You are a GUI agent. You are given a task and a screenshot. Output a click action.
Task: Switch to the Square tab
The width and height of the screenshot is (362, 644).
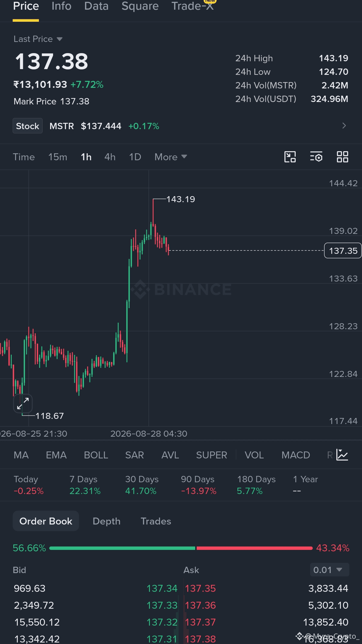[x=140, y=6]
